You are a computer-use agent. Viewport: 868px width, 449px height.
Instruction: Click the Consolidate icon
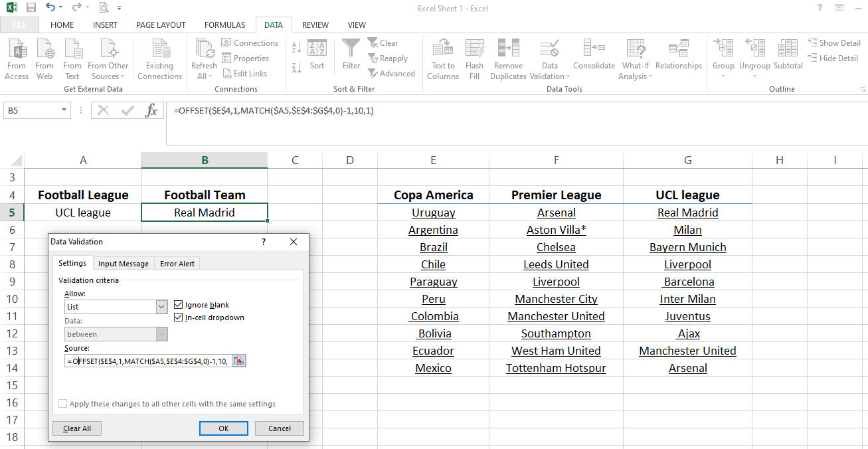[x=594, y=50]
